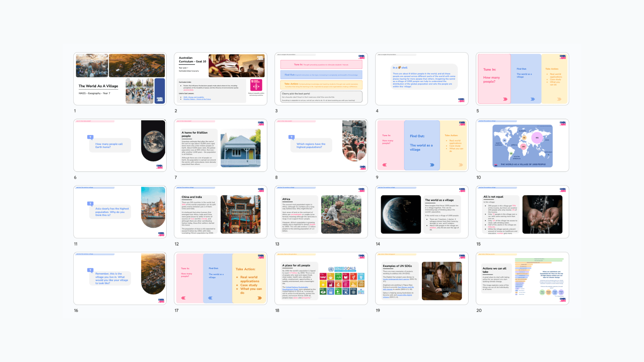Open the 'All is not equal' slide

[522, 212]
